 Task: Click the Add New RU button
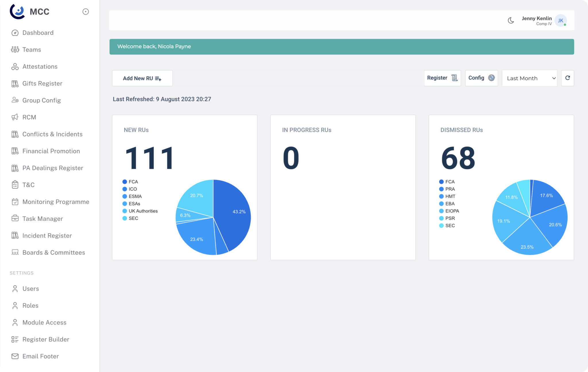tap(142, 78)
